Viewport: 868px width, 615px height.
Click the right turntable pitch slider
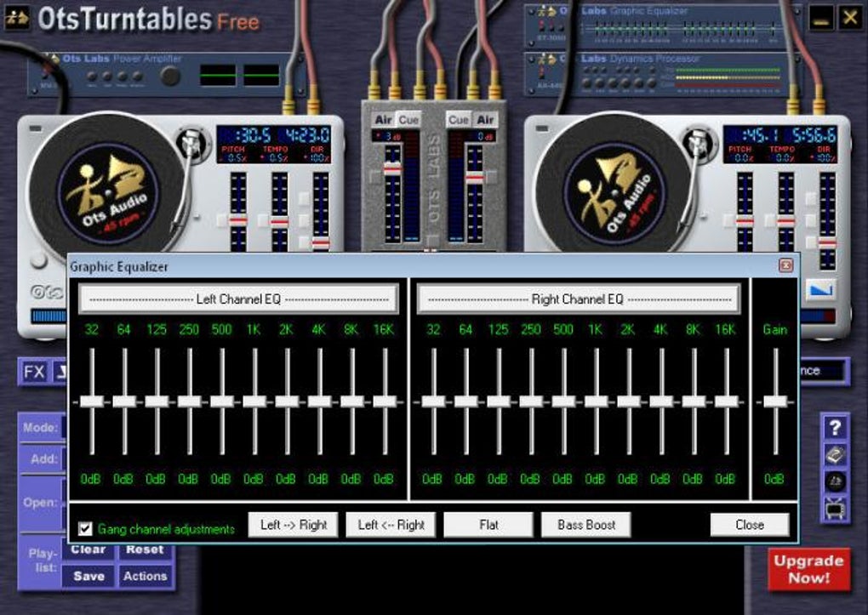pyautogui.click(x=745, y=221)
